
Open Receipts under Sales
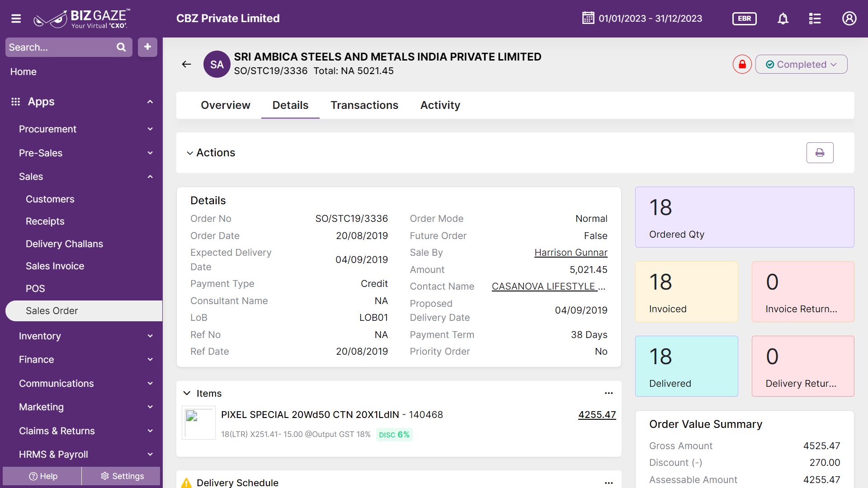pos(45,221)
